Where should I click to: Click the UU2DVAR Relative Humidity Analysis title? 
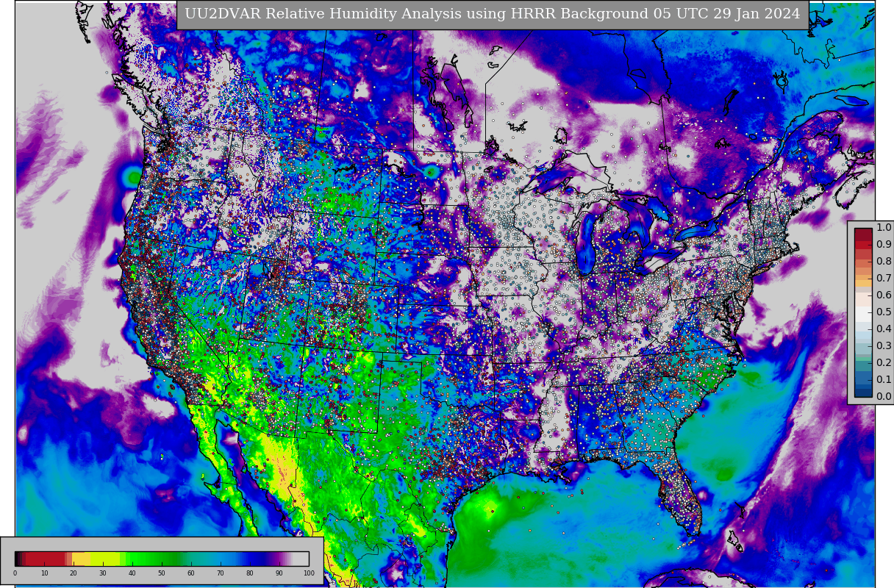[x=493, y=14]
